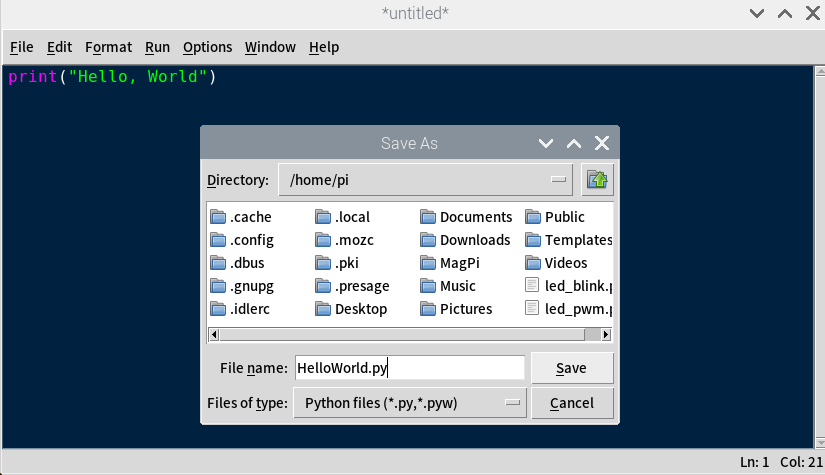Image resolution: width=825 pixels, height=475 pixels.
Task: Select the Templates folder
Action: point(569,240)
